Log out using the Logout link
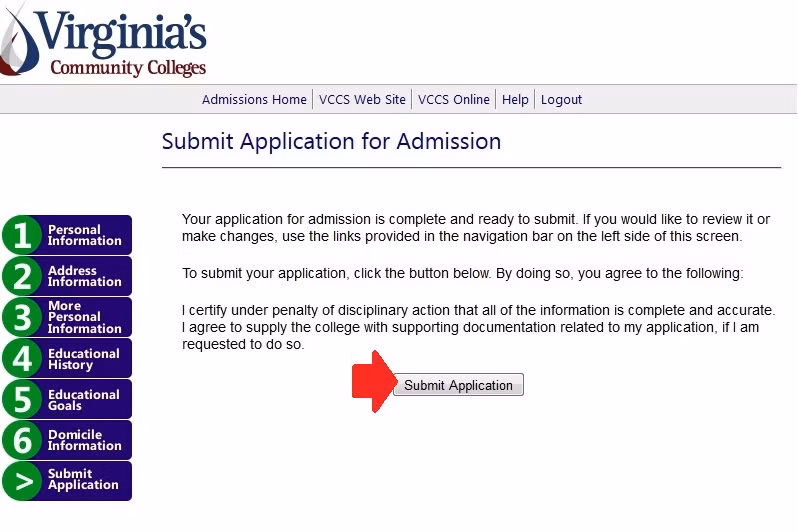Viewport: 798px width, 532px height. [561, 100]
